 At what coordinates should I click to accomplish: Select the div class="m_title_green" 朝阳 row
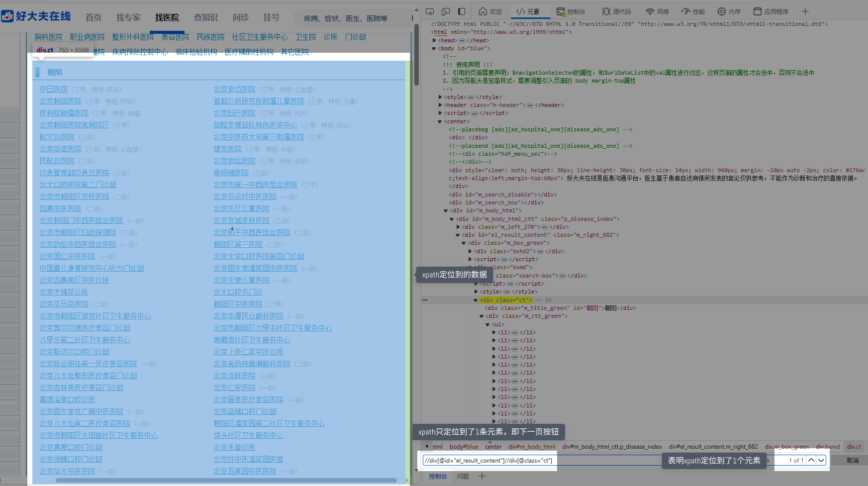pyautogui.click(x=561, y=308)
